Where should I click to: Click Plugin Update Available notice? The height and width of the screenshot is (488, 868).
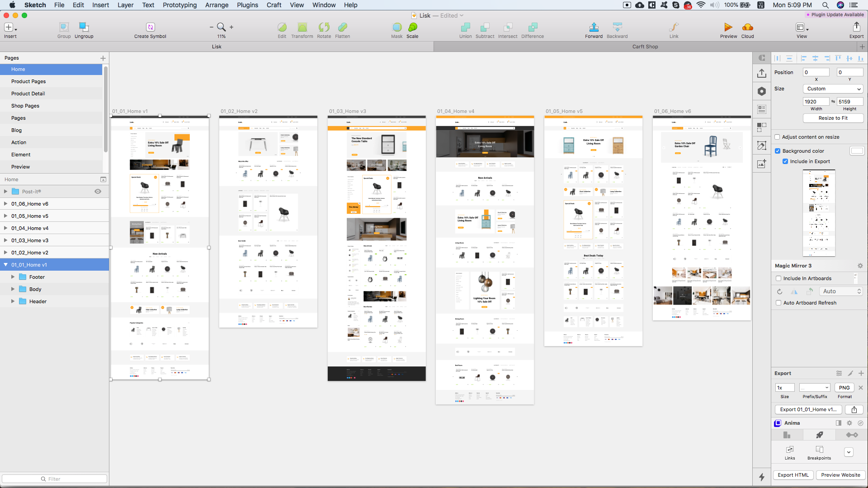(835, 14)
